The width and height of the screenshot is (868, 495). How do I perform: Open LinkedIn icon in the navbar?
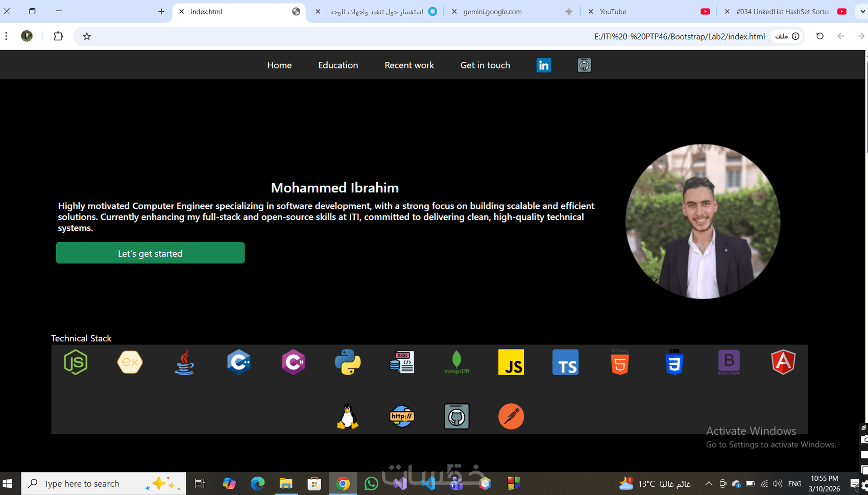click(544, 65)
